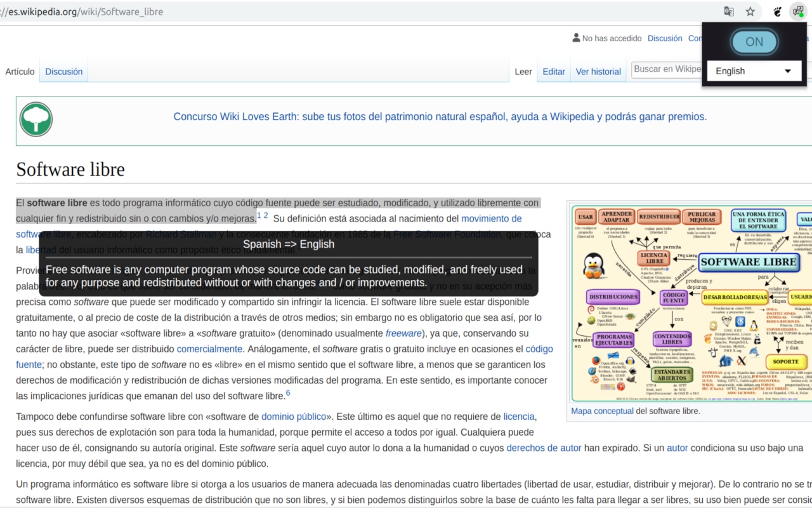Follow the código fuente link
Screen dimensions: 812x508
click(x=539, y=349)
